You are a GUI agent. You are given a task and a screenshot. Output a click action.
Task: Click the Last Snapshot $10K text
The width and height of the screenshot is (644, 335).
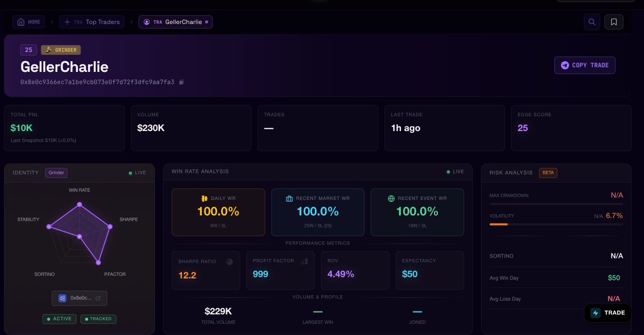tap(43, 140)
